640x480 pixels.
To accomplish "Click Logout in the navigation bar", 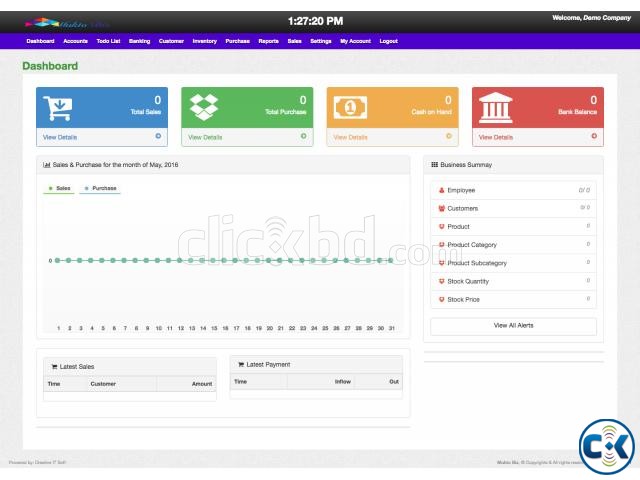I will [x=389, y=41].
